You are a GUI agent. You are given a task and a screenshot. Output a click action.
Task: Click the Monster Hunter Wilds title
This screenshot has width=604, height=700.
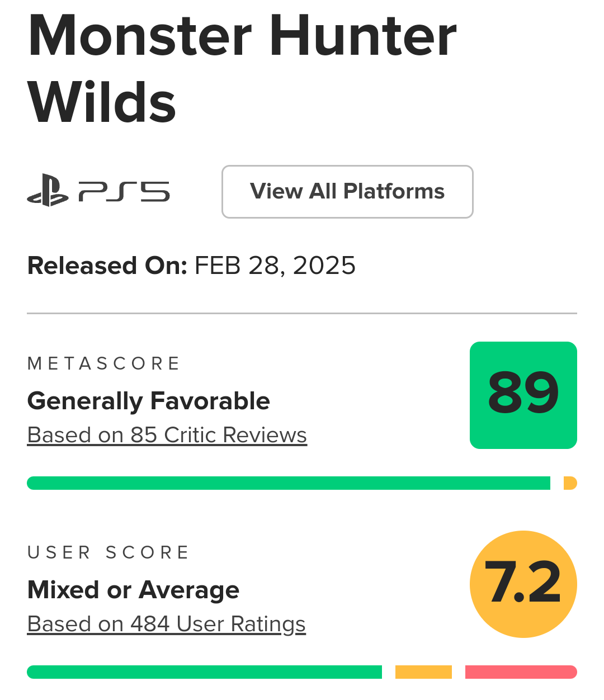point(242,36)
